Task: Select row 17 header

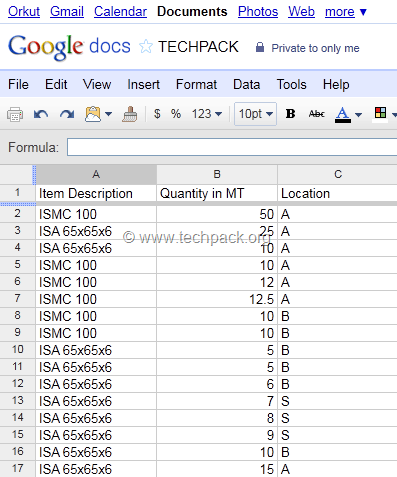Action: [x=18, y=468]
